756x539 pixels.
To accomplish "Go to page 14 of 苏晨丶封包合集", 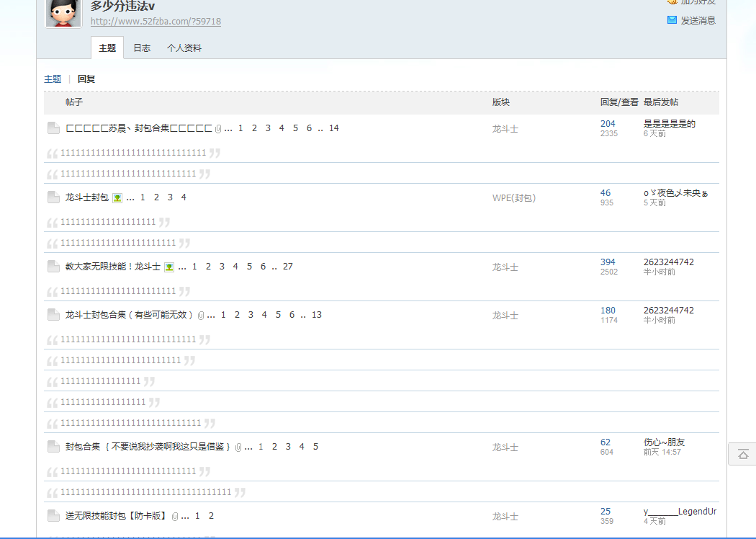I will point(334,128).
